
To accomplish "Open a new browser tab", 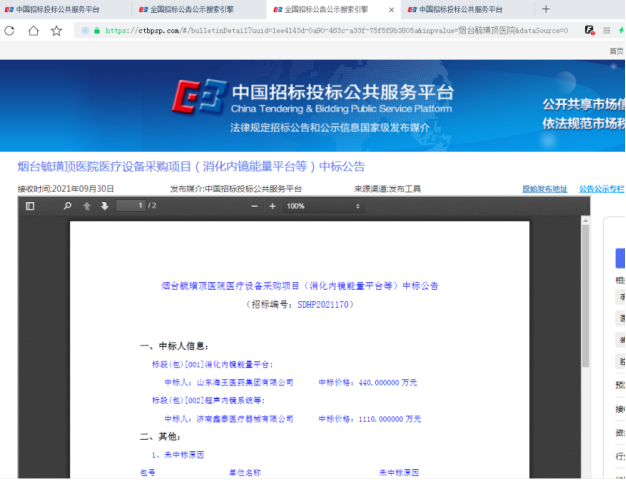I will 545,9.
